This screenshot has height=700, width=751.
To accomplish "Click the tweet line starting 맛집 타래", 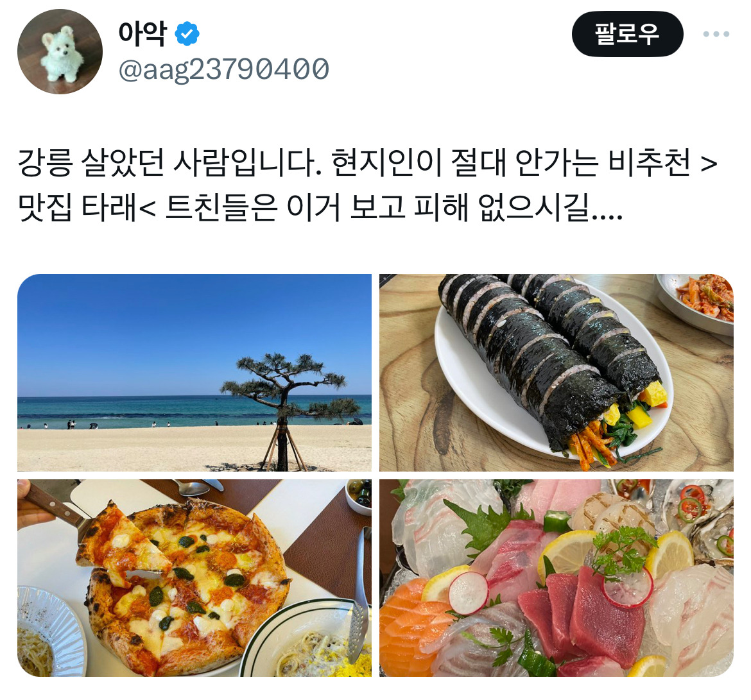I will [320, 207].
